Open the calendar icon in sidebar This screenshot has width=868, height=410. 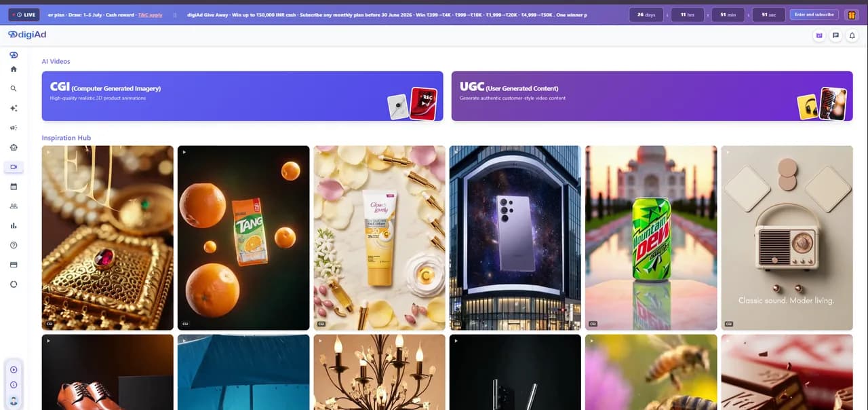click(14, 187)
